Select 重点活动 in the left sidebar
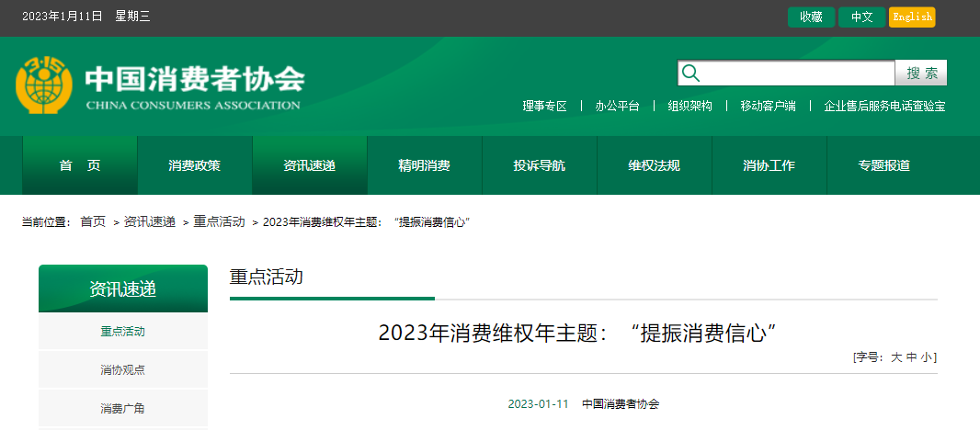The width and height of the screenshot is (980, 430). (x=123, y=332)
